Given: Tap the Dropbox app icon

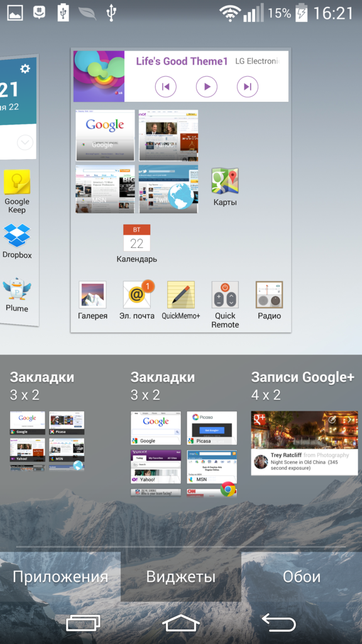Looking at the screenshot, I should [17, 235].
